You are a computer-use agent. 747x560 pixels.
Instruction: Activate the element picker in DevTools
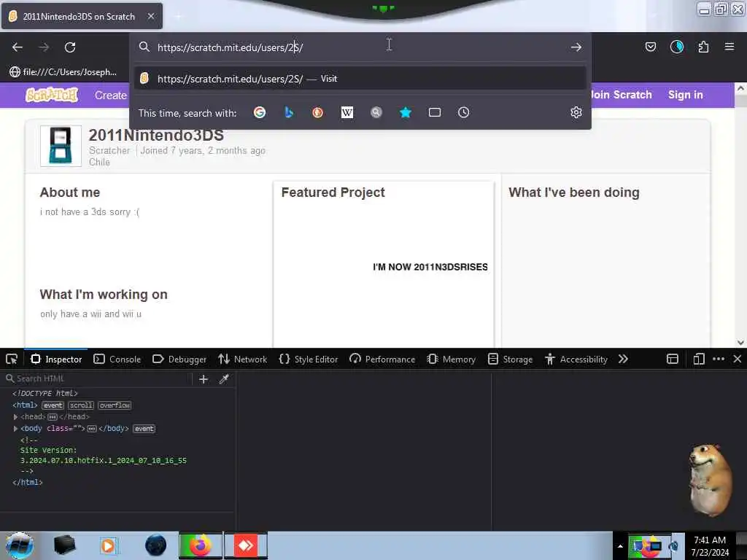click(x=12, y=359)
